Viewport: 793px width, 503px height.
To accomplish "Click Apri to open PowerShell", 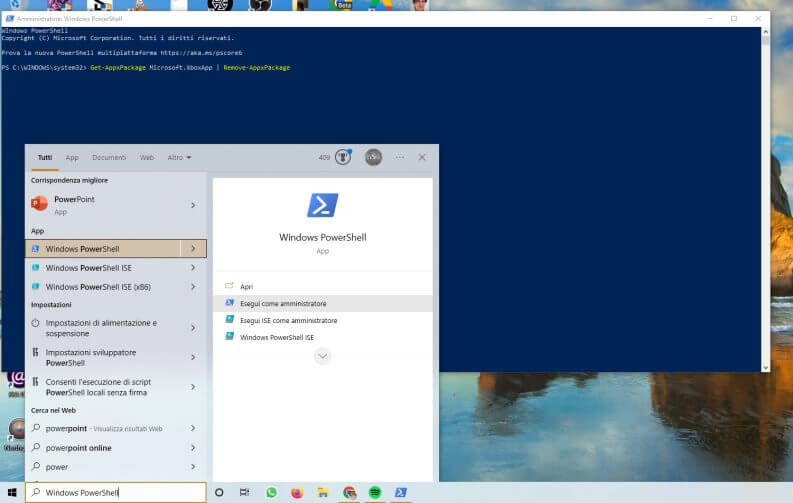I will tap(323, 287).
